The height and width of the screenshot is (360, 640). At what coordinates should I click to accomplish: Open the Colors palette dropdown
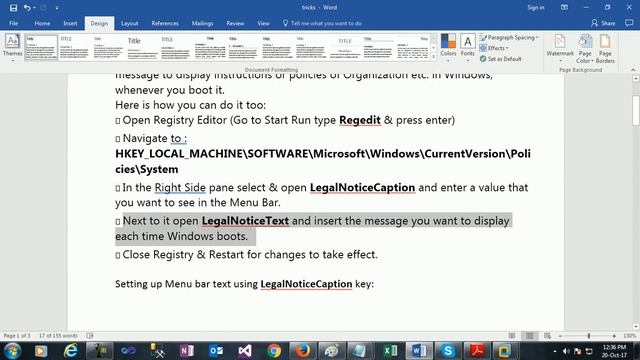point(448,48)
